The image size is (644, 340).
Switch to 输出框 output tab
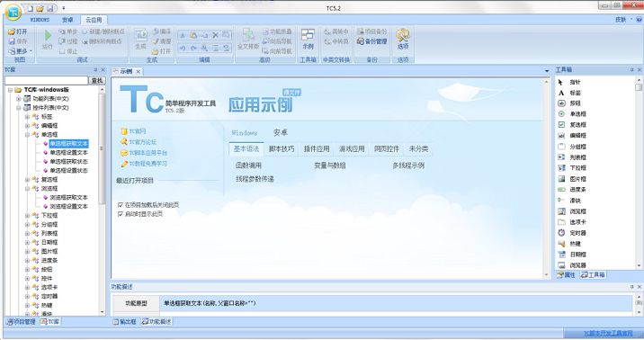pos(124,321)
